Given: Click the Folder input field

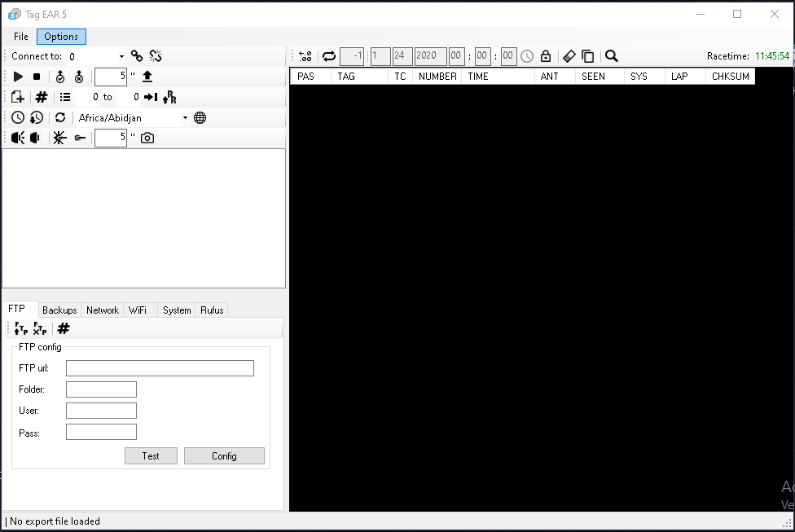Looking at the screenshot, I should [101, 389].
